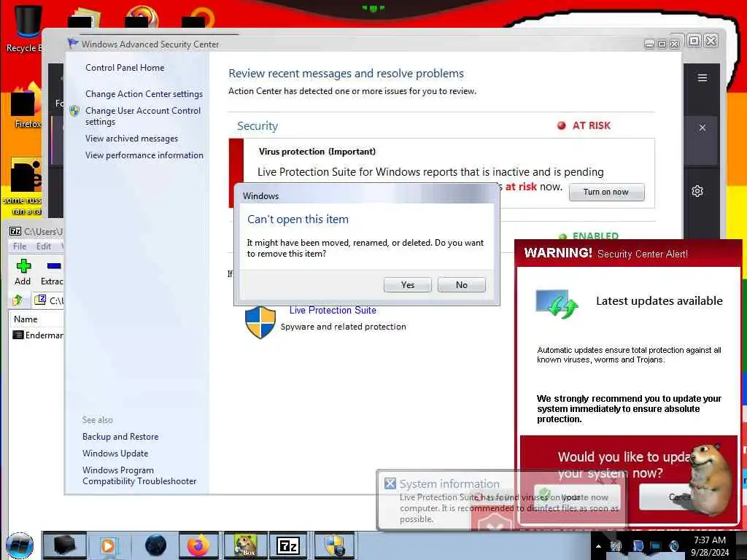Click the dark globe taskbar icon
Viewport: 747px width, 560px height.
pyautogui.click(x=155, y=545)
